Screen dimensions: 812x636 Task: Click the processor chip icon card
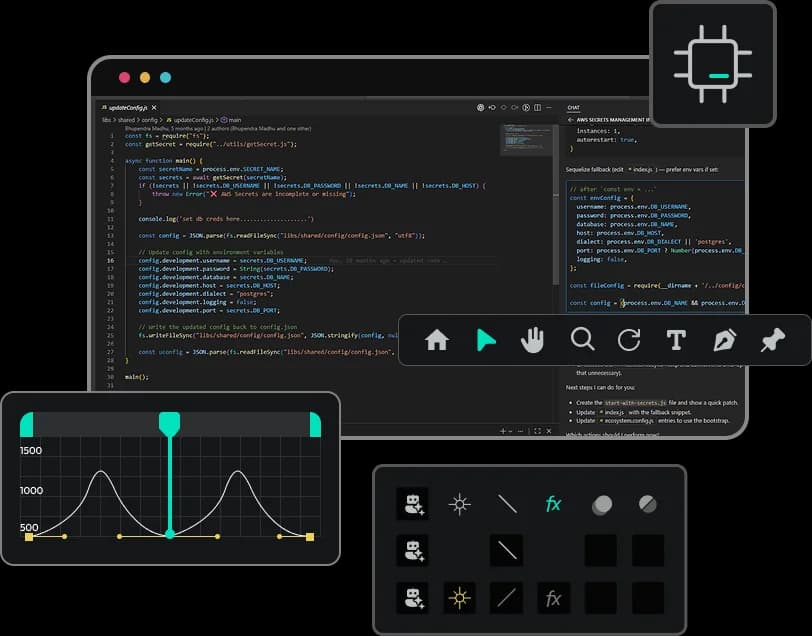tap(713, 64)
